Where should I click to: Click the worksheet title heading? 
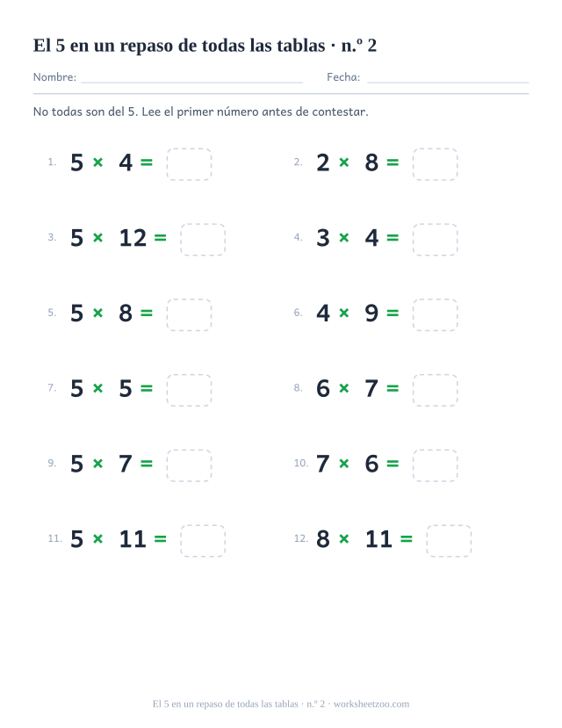(x=205, y=46)
